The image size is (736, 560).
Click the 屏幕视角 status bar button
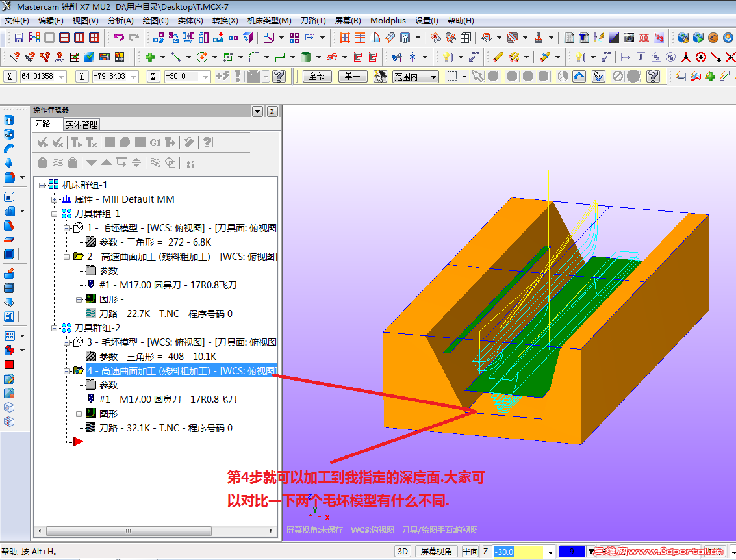437,551
